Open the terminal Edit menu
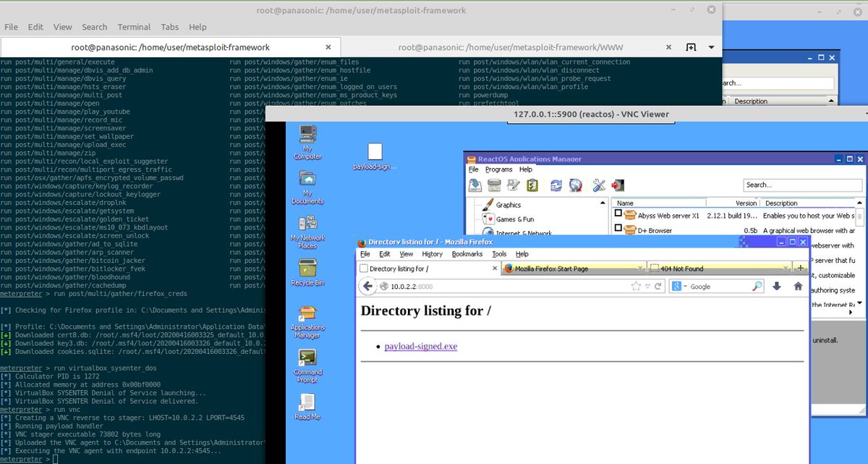Screen dimensions: 868x464 point(35,27)
